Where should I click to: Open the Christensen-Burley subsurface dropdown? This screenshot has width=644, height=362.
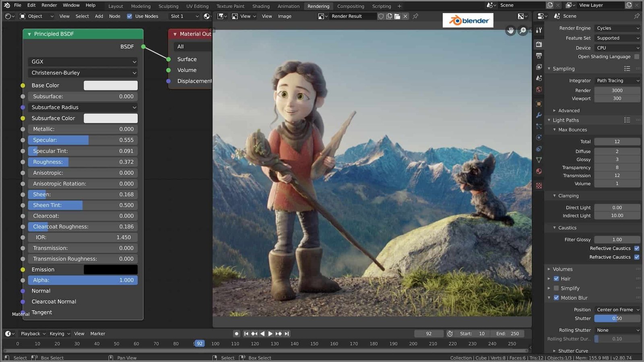coord(83,73)
